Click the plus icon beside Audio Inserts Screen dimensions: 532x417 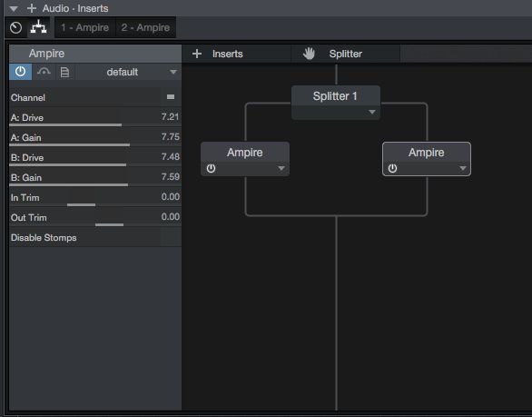32,8
